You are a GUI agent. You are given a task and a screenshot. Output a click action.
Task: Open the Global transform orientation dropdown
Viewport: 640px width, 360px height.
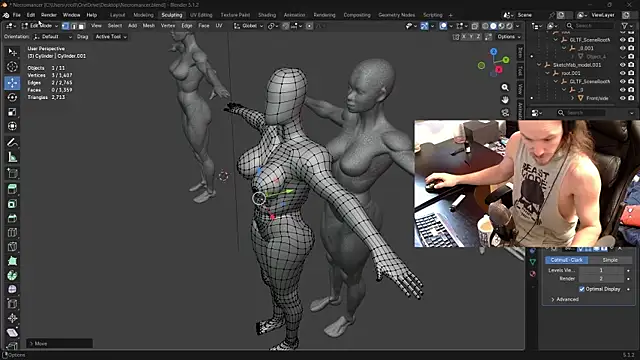[x=248, y=26]
